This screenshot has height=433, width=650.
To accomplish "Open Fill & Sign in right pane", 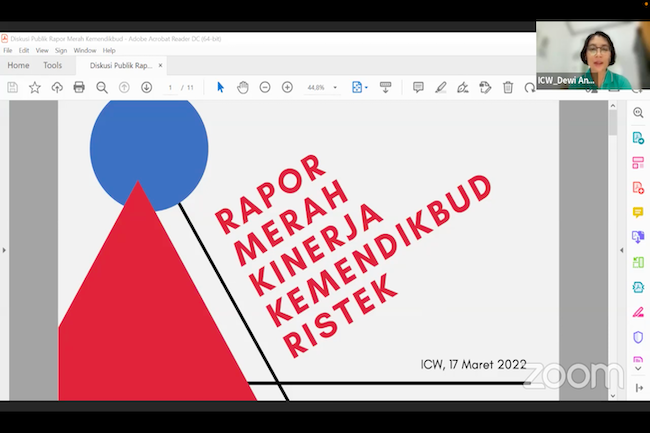I will click(638, 312).
